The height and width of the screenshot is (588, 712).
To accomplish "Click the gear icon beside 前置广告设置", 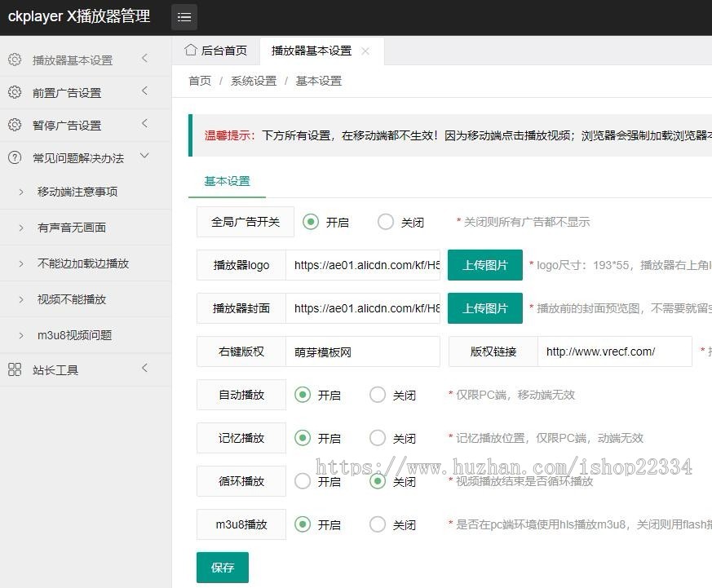I will pos(14,91).
